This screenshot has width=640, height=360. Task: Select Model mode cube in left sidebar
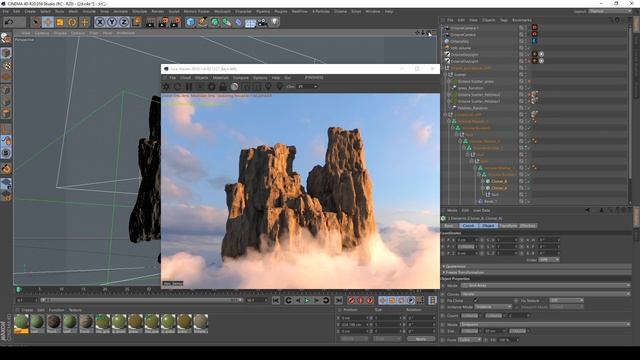(x=6, y=53)
